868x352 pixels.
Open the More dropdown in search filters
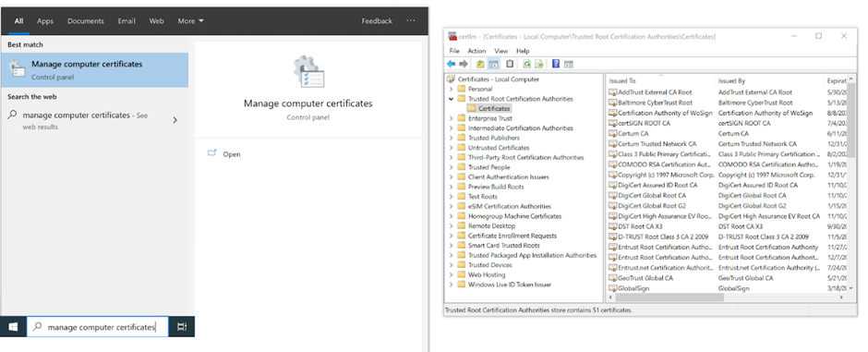[190, 21]
